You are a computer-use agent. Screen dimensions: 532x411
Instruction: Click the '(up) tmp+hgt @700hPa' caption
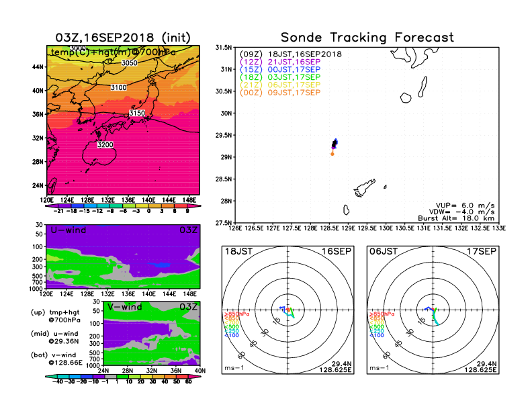coord(56,316)
